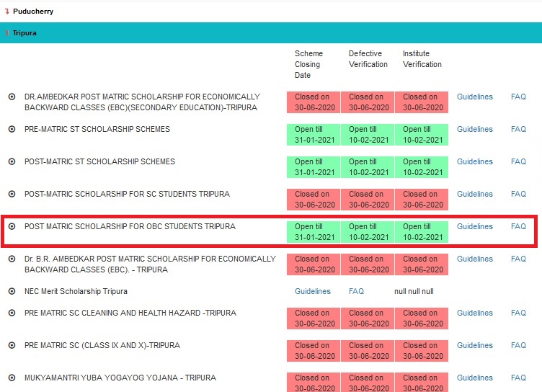Image resolution: width=542 pixels, height=392 pixels.
Task: Open FAQ for Post-Matric ST Scholarship Schemes
Action: pyautogui.click(x=518, y=162)
